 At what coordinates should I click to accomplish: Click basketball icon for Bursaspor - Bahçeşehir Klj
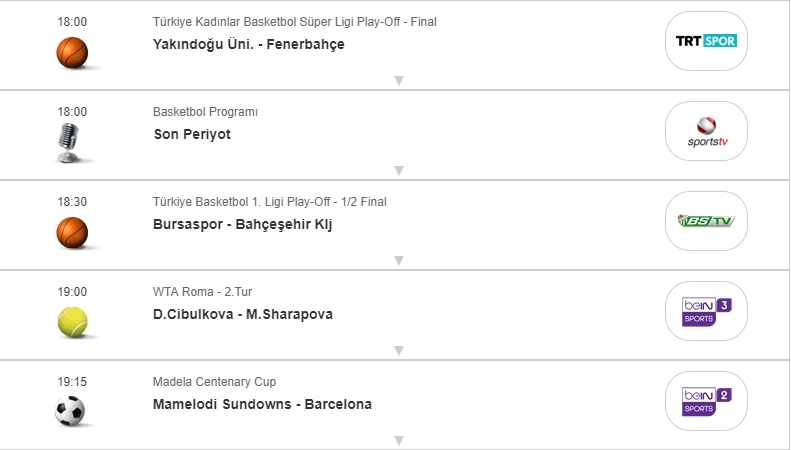click(72, 232)
